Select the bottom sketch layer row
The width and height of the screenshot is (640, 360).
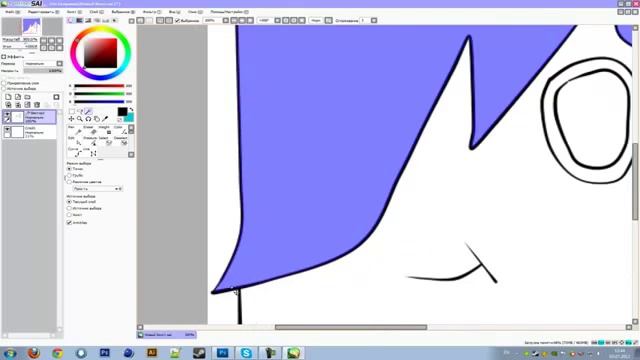pyautogui.click(x=29, y=132)
